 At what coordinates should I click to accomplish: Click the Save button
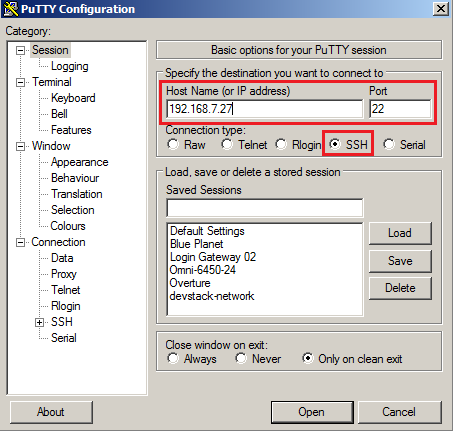(400, 261)
